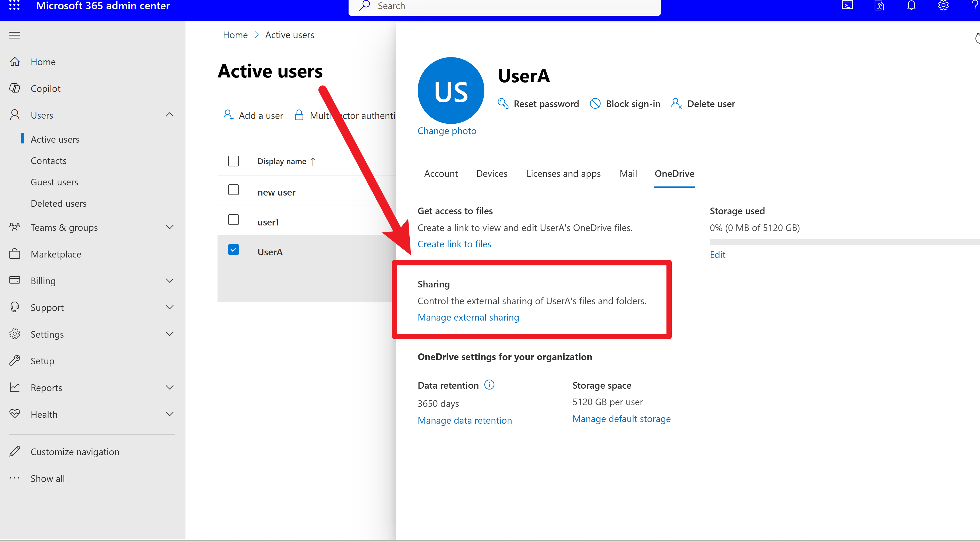Screen dimensions: 980x542
Task: Open the notifications bell
Action: 911,5
